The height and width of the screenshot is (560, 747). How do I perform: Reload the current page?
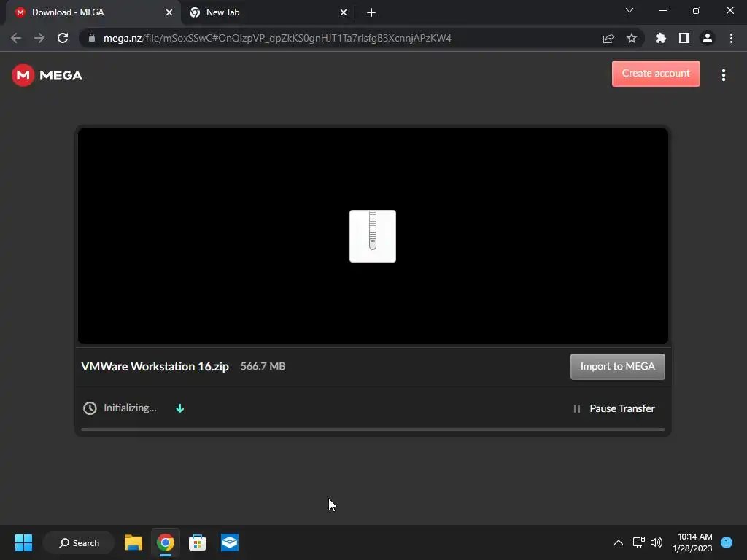tap(63, 38)
